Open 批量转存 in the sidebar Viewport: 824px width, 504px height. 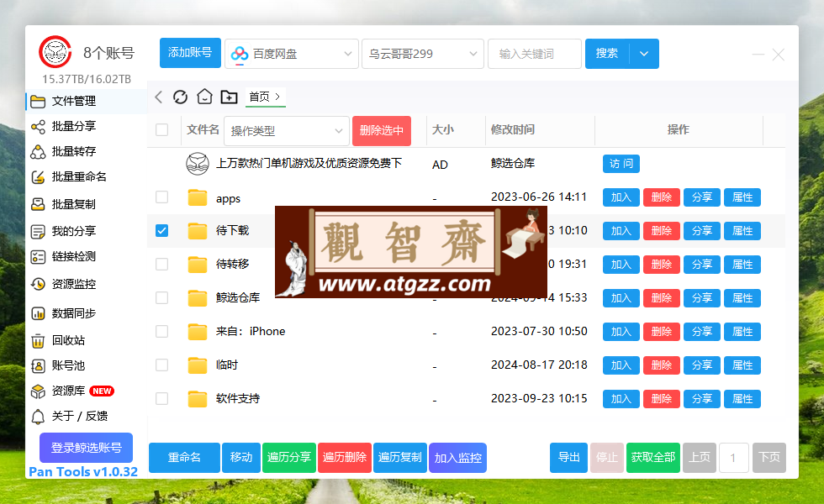(74, 152)
